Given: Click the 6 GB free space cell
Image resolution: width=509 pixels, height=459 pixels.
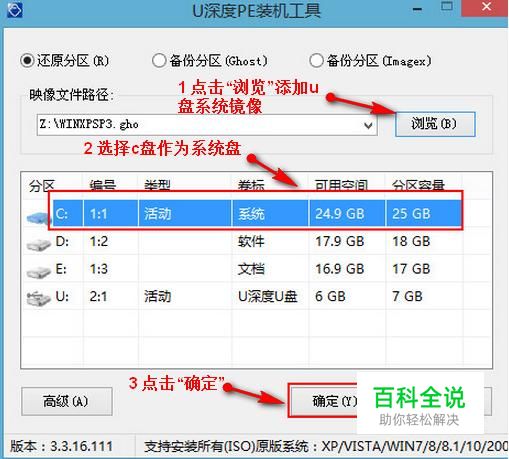Looking at the screenshot, I should click(x=330, y=296).
